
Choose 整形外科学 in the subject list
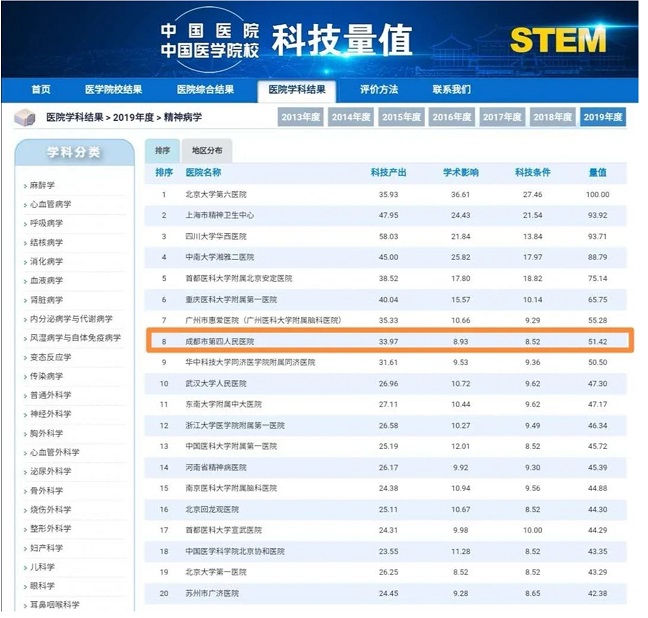[x=50, y=528]
